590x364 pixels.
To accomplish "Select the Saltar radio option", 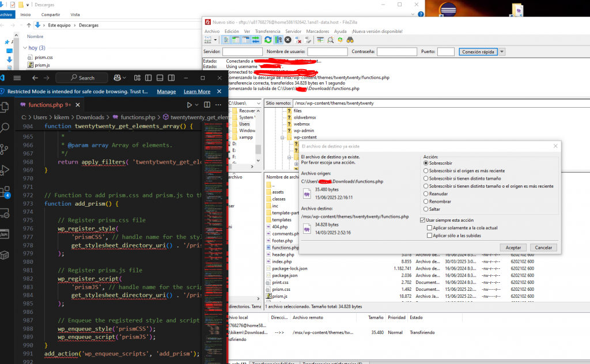I will tap(426, 209).
